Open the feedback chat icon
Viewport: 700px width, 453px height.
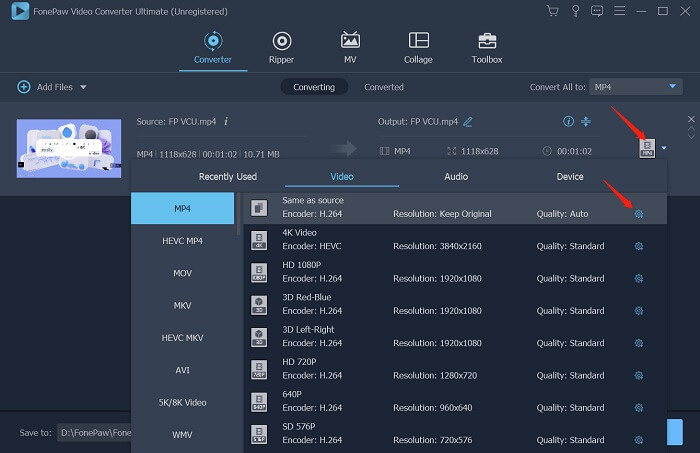[597, 11]
